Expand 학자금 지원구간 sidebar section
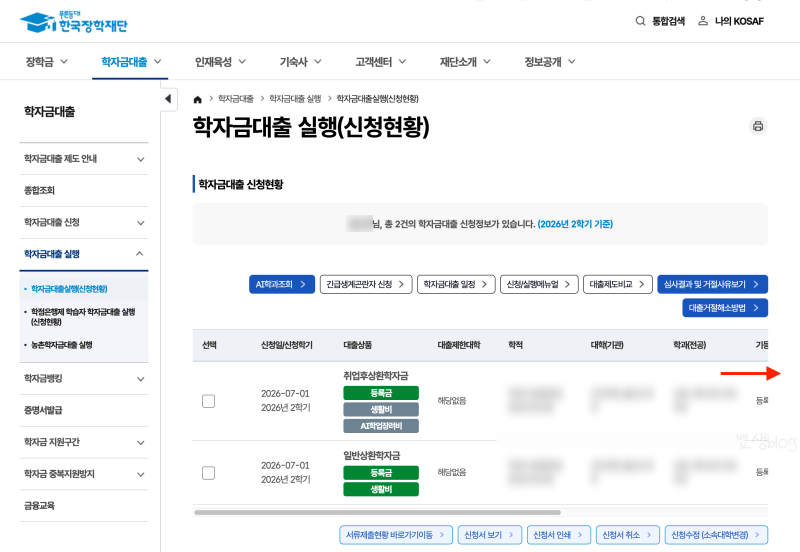Image resolution: width=800 pixels, height=552 pixels. click(x=84, y=442)
